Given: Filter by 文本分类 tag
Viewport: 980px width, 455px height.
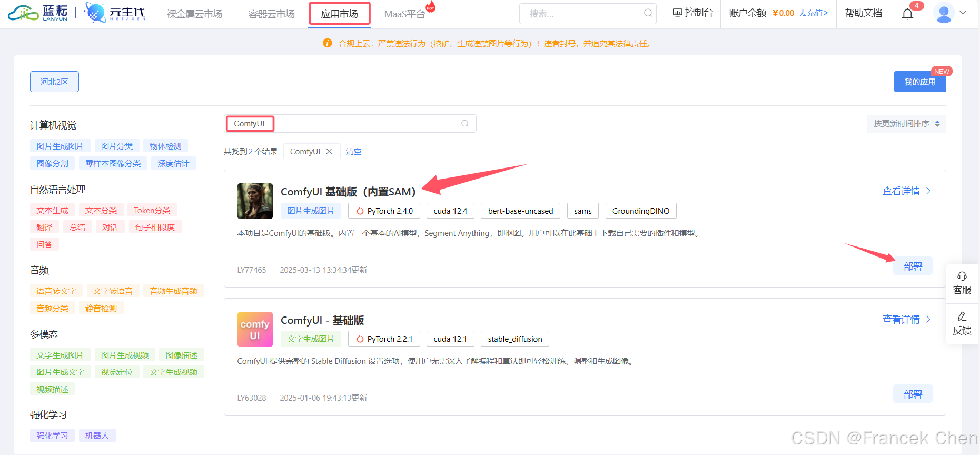Looking at the screenshot, I should [x=101, y=210].
